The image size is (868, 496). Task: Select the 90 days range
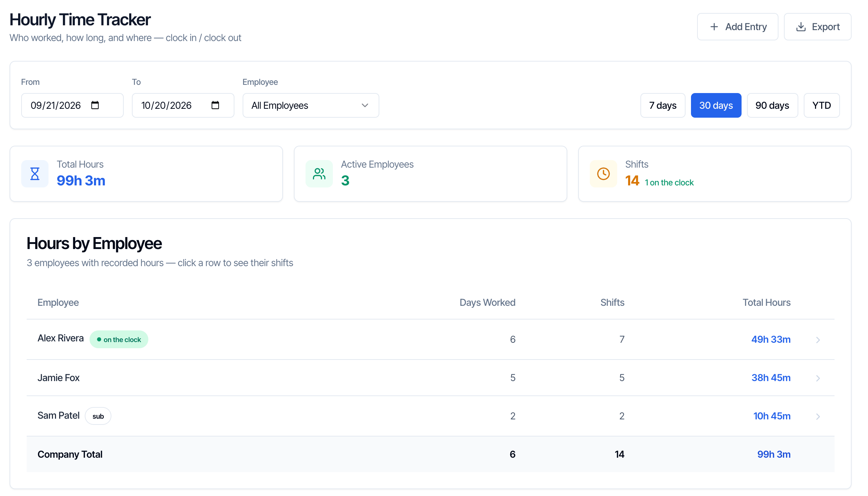(772, 105)
